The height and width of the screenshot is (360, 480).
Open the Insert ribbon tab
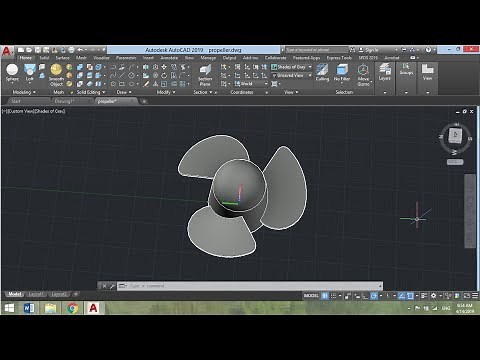pos(148,58)
